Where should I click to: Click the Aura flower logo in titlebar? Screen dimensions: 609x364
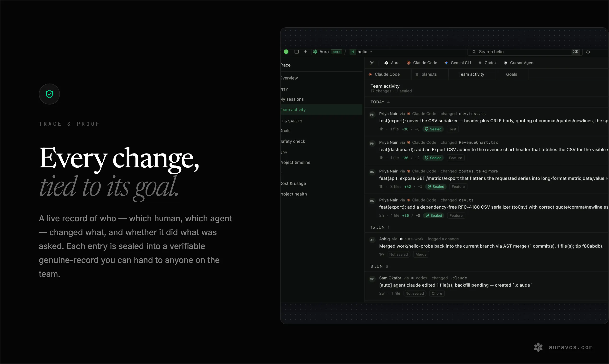pos(315,52)
